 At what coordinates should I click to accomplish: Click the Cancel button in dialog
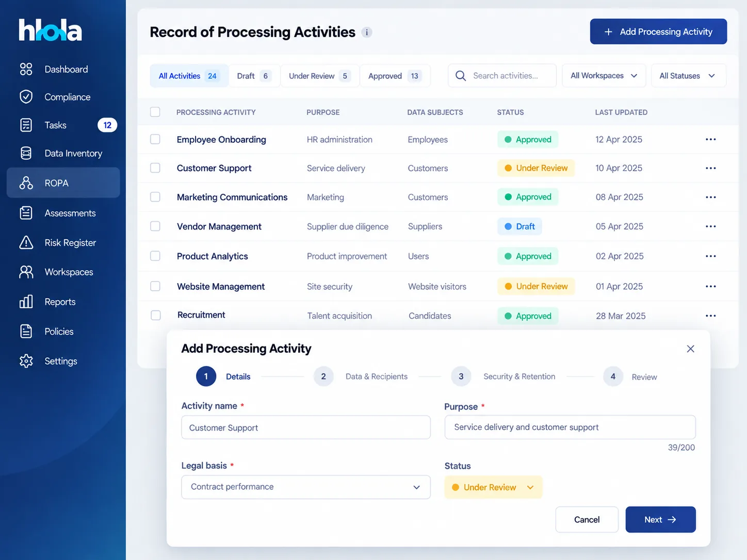point(587,520)
